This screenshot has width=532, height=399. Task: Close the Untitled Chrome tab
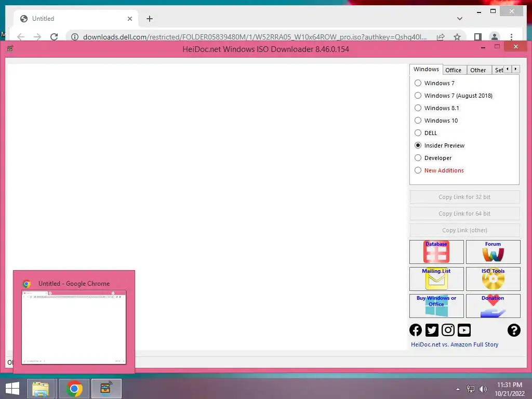pyautogui.click(x=129, y=19)
